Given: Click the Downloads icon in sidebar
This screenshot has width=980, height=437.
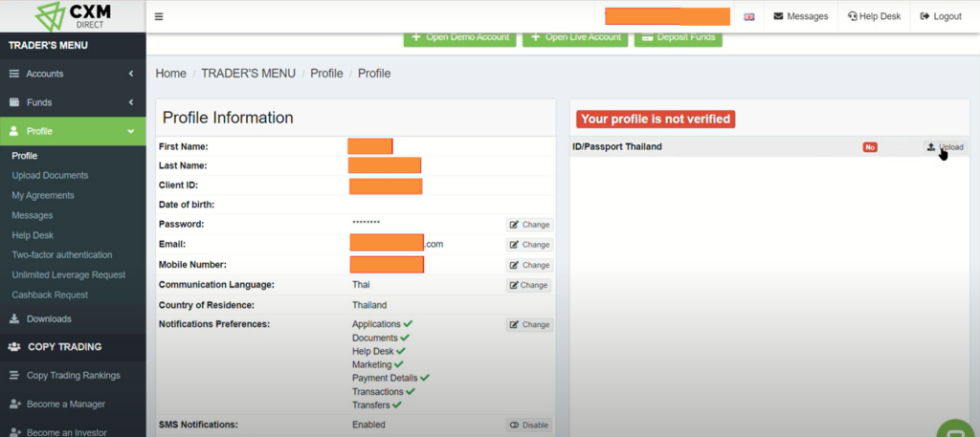Looking at the screenshot, I should (x=13, y=318).
